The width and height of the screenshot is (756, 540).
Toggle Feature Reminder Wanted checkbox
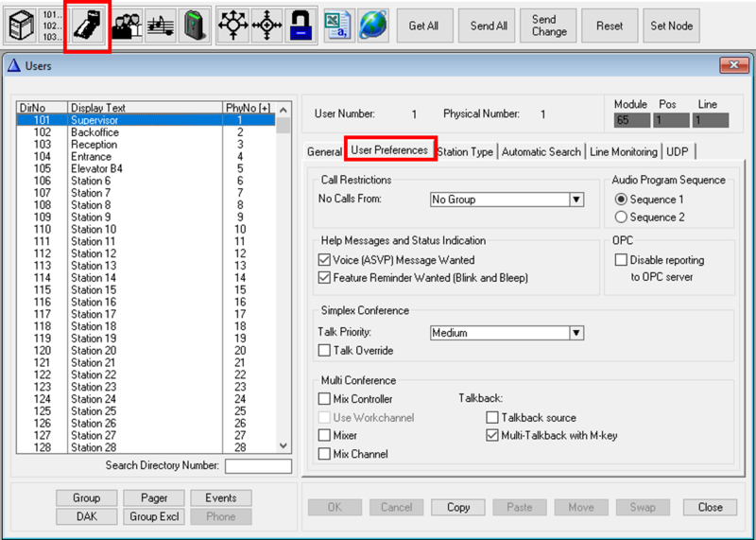coord(324,278)
